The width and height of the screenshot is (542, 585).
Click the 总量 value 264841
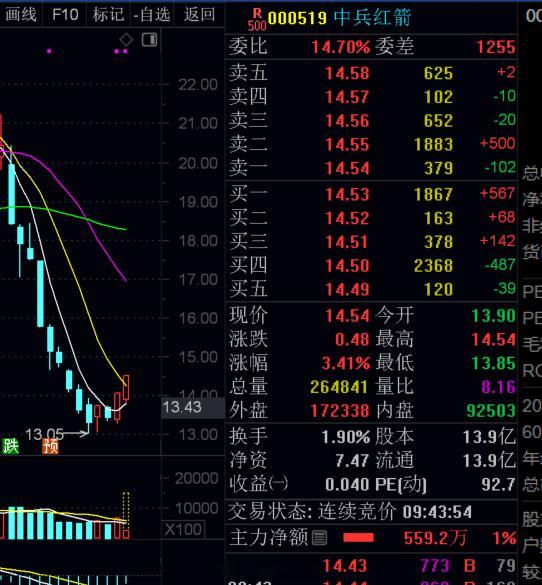[339, 387]
